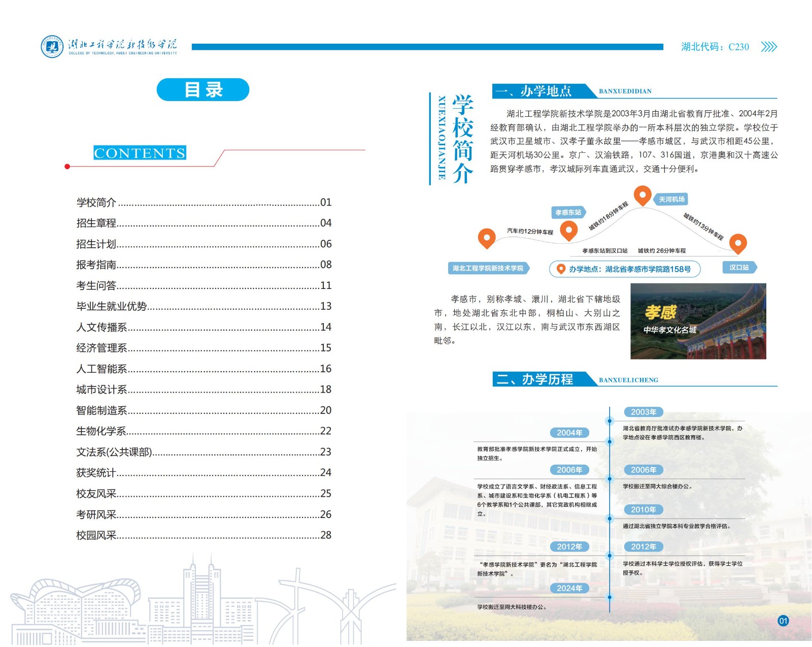Open the 招生章程 contents entry
812x647 pixels.
point(204,223)
